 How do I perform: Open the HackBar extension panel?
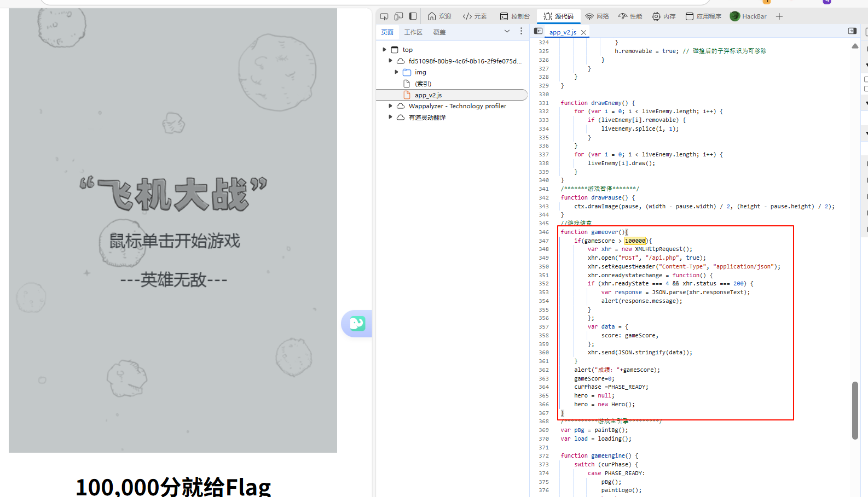[748, 16]
